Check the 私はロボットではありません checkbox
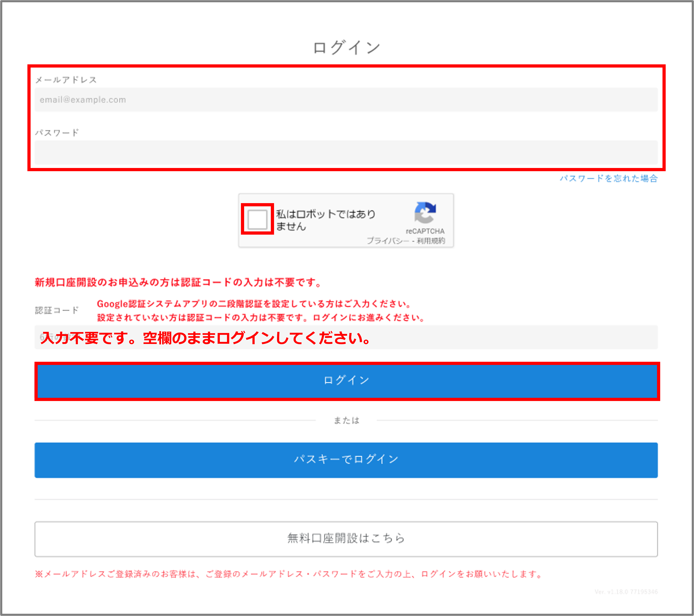This screenshot has width=694, height=616. click(257, 219)
